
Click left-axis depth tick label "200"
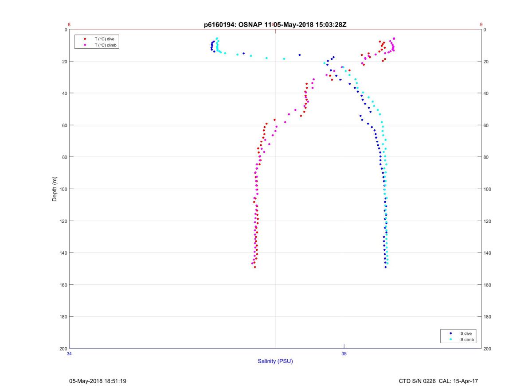(x=63, y=349)
